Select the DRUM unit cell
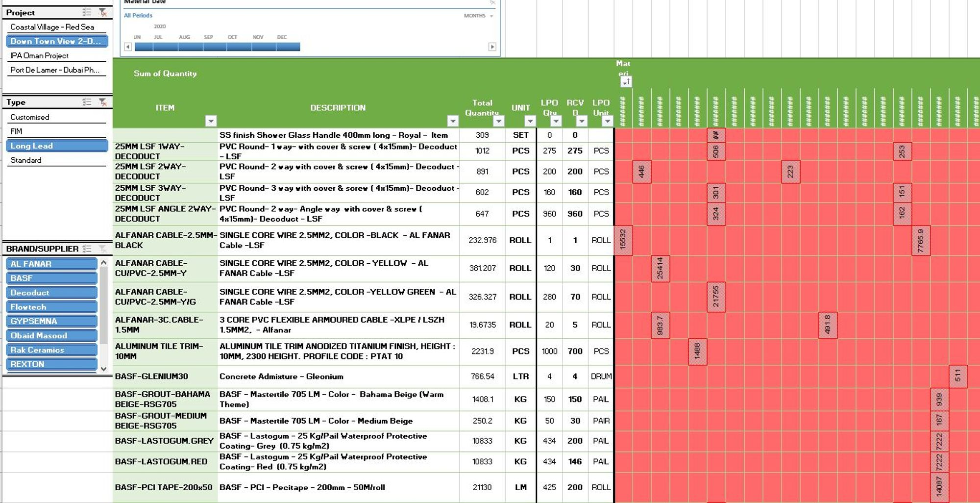980x503 pixels. click(x=601, y=377)
